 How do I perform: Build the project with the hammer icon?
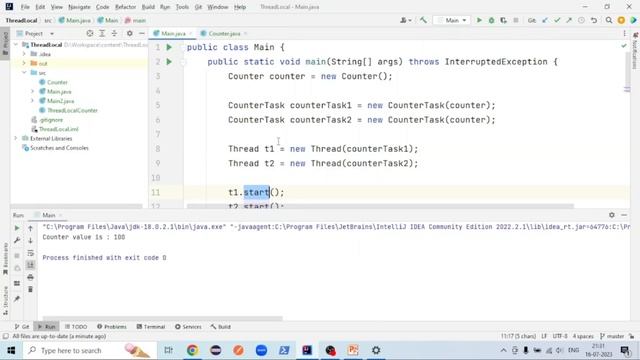pos(423,20)
